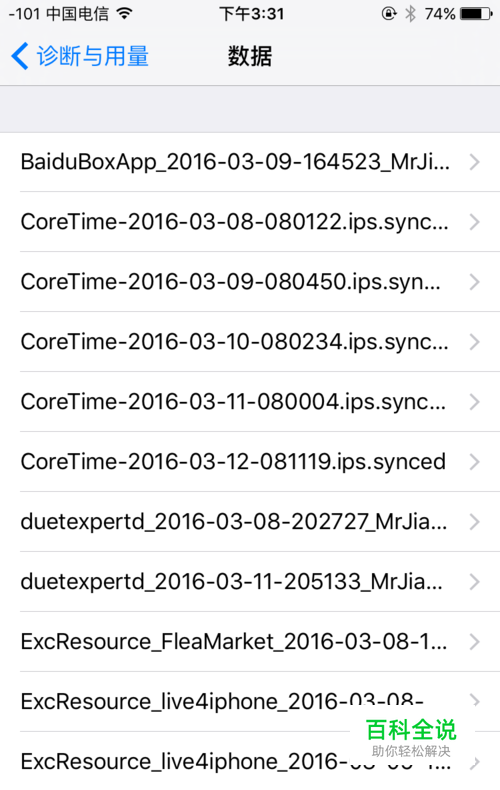
Task: Tap the battery icon in status bar
Action: 476,14
